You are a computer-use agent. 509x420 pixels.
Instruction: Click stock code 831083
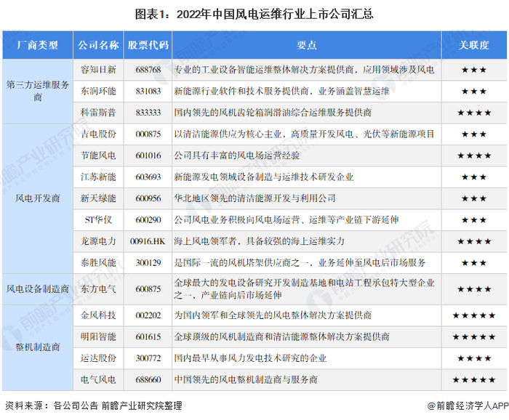pyautogui.click(x=148, y=91)
